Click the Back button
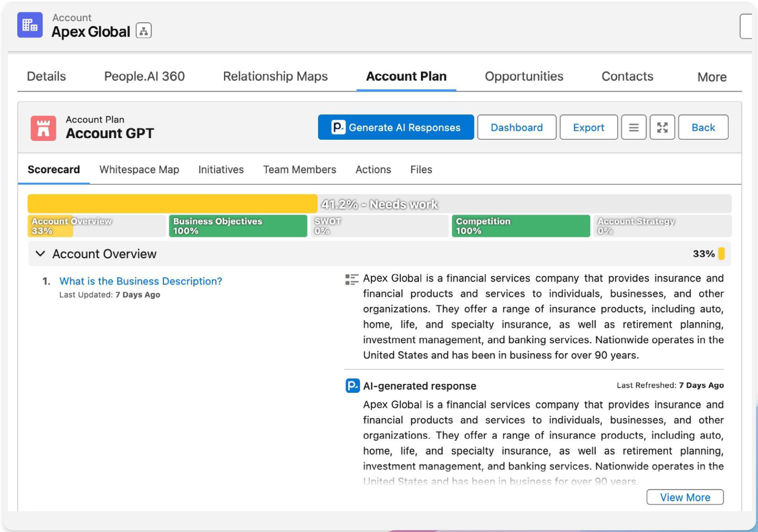 click(x=703, y=127)
